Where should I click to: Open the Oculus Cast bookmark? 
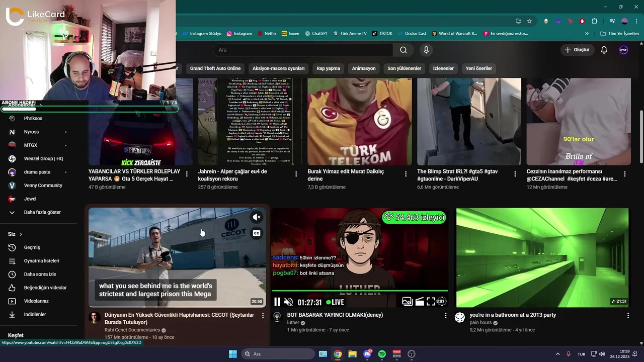(x=412, y=34)
